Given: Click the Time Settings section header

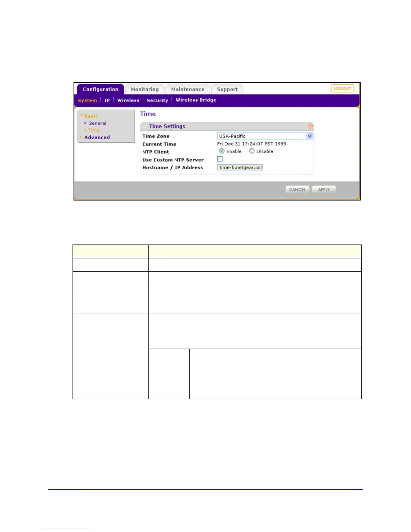Looking at the screenshot, I should pyautogui.click(x=227, y=126).
